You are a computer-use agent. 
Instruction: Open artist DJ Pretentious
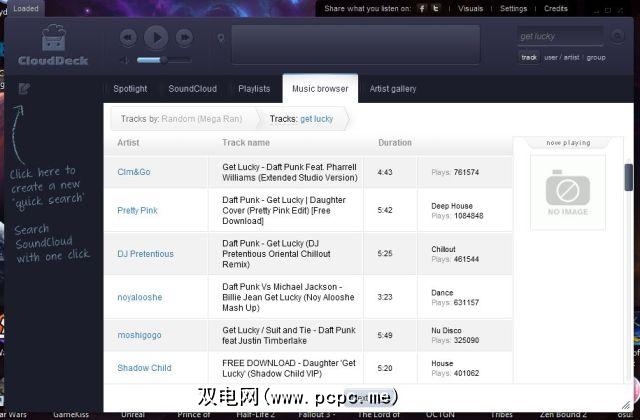[145, 253]
